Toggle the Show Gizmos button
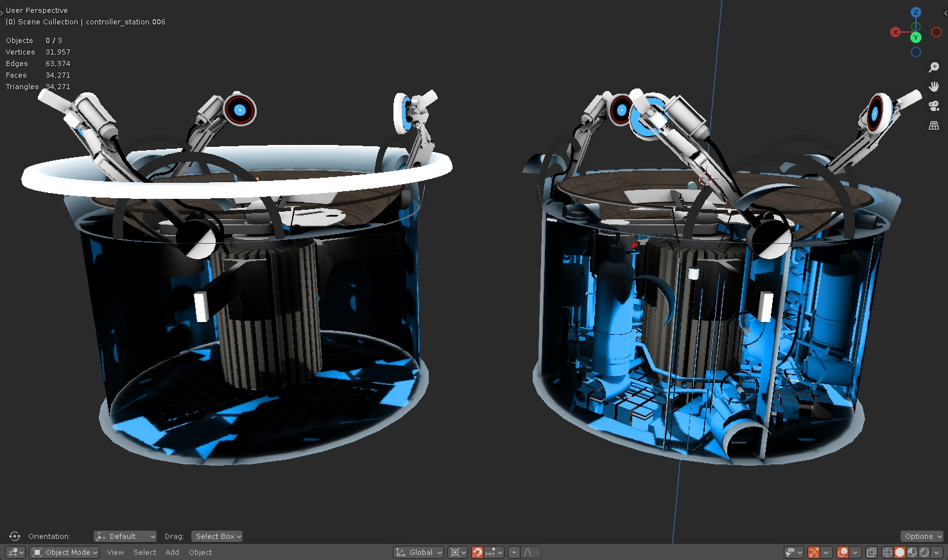This screenshot has width=948, height=560. click(x=814, y=552)
